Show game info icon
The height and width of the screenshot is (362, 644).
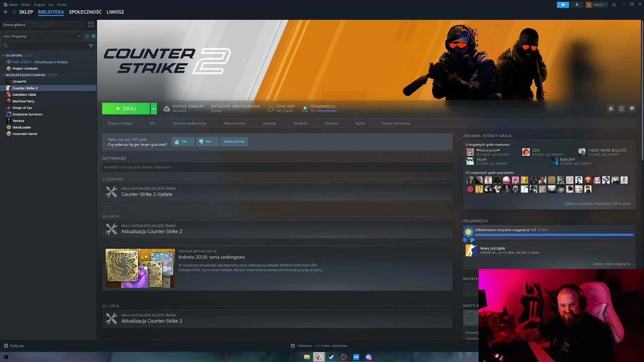[x=621, y=109]
